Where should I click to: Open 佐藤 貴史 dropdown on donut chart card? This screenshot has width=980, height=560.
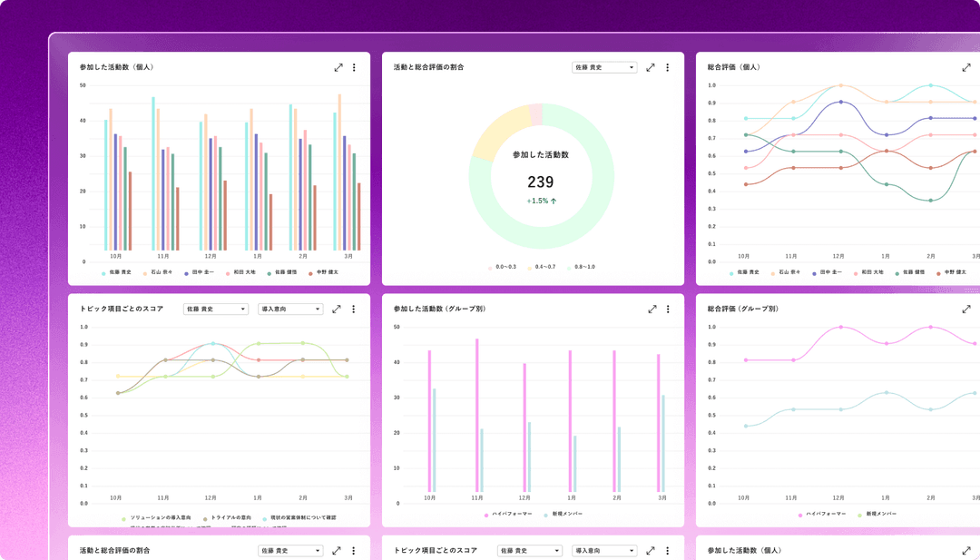click(x=604, y=67)
